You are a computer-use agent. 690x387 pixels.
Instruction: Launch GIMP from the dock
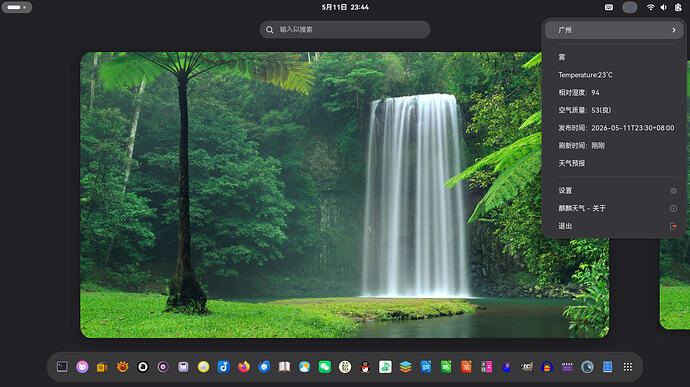[x=527, y=367]
